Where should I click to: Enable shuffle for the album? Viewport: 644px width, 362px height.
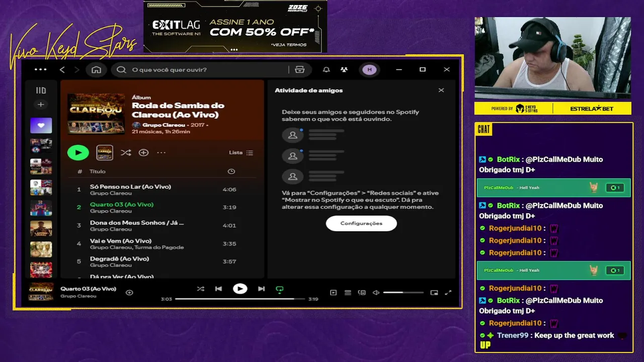click(x=126, y=152)
